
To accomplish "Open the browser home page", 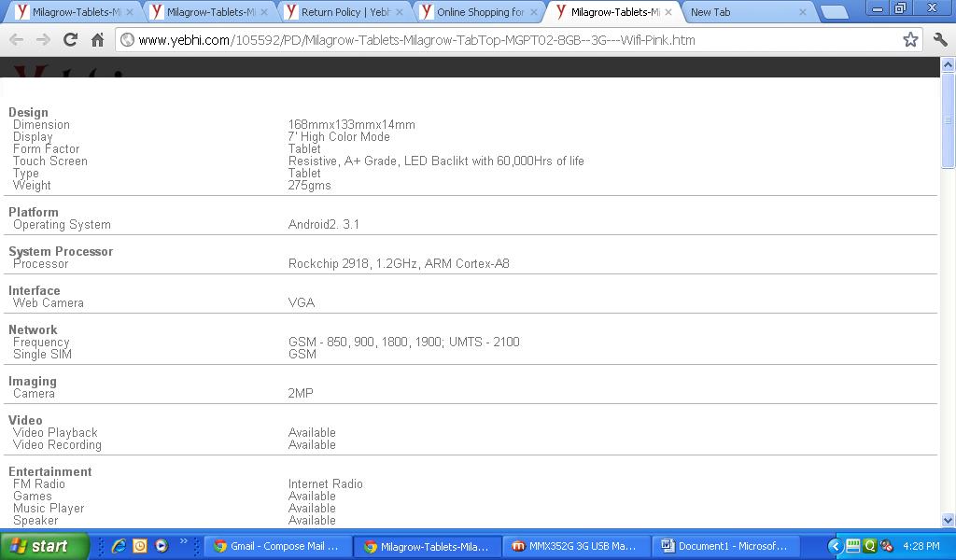I will [97, 40].
